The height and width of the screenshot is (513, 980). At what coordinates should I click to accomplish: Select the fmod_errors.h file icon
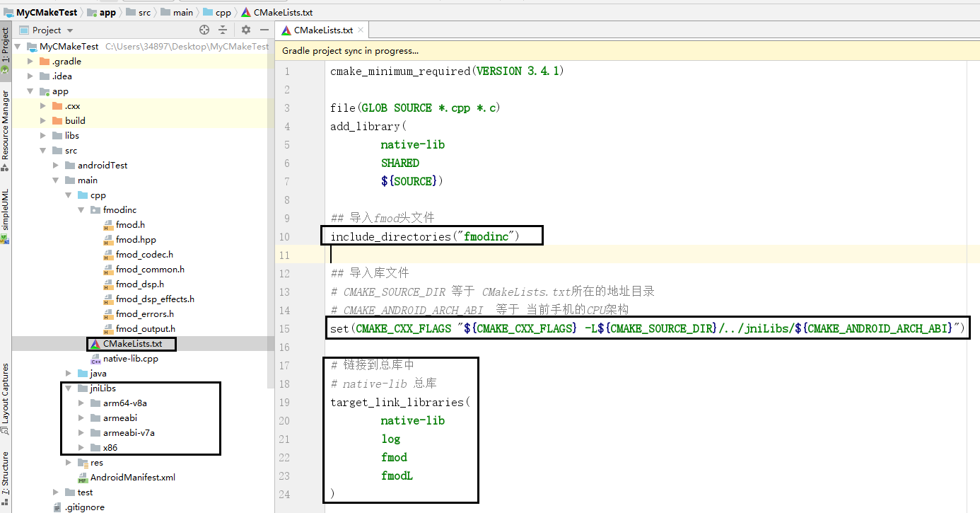pyautogui.click(x=108, y=314)
